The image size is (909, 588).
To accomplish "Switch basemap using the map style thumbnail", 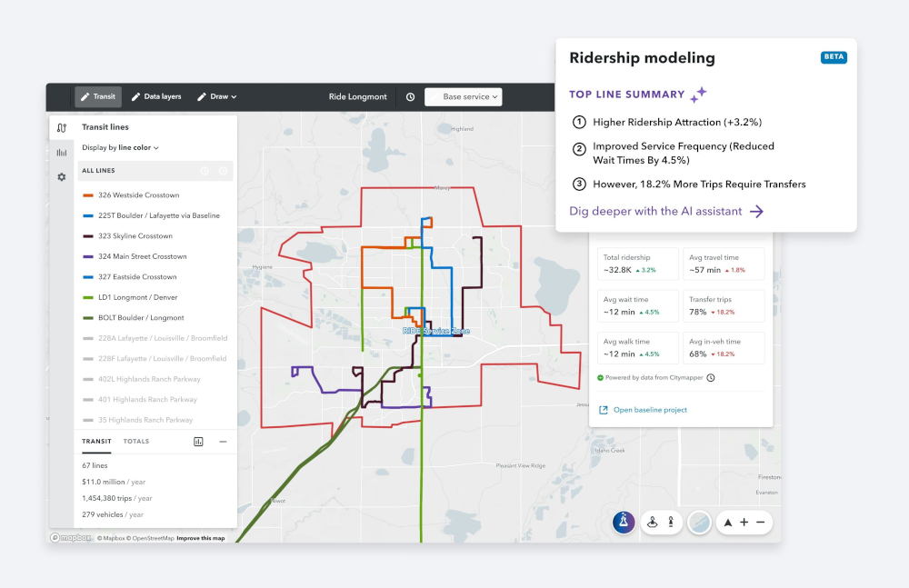I will [699, 523].
